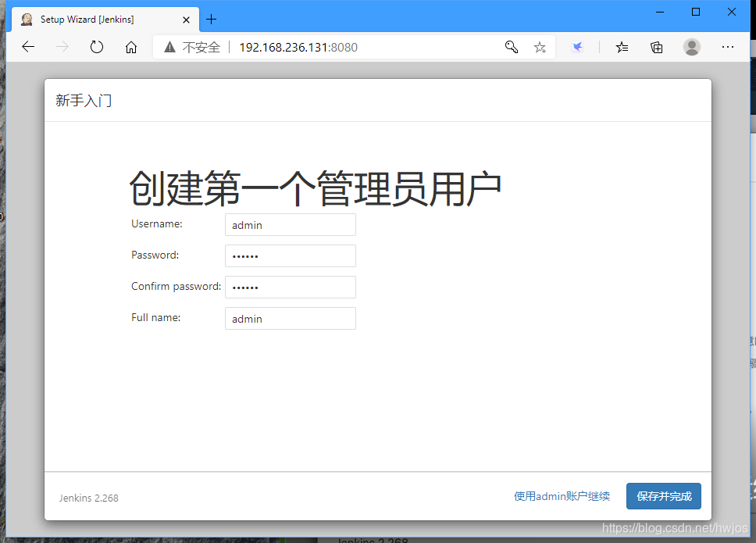
Task: Open the password key icon in address bar
Action: click(x=512, y=47)
